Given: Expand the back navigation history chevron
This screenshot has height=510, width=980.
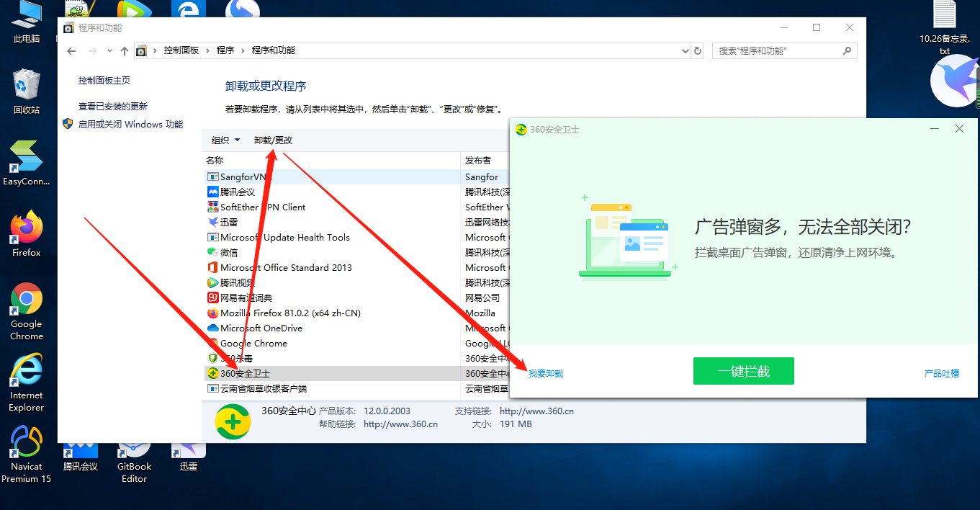Looking at the screenshot, I should pos(109,50).
